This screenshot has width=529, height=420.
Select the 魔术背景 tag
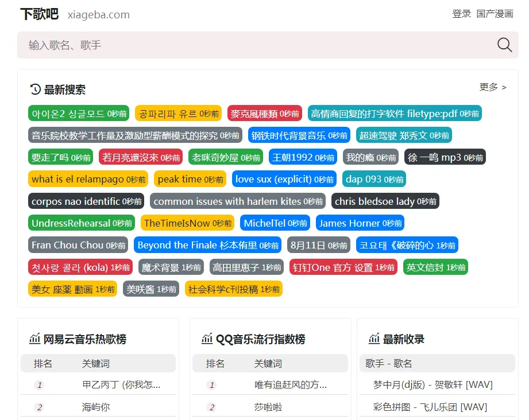[x=171, y=267]
